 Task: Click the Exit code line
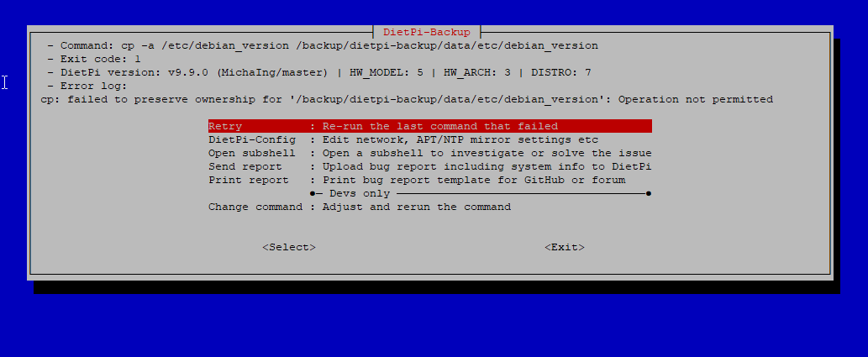[93, 60]
